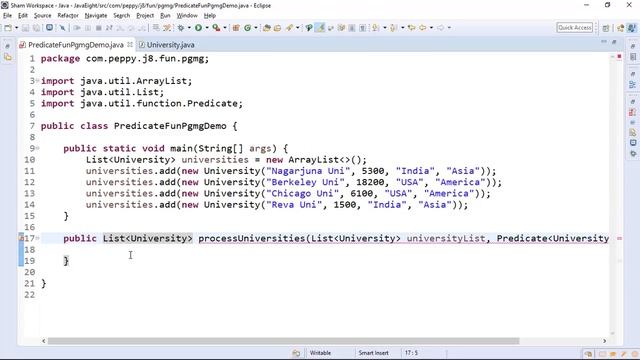
Task: Click the Suspend debug icon
Action: tap(88, 28)
